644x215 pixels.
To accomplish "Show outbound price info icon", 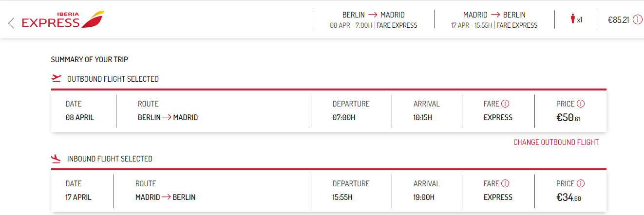I will point(581,104).
